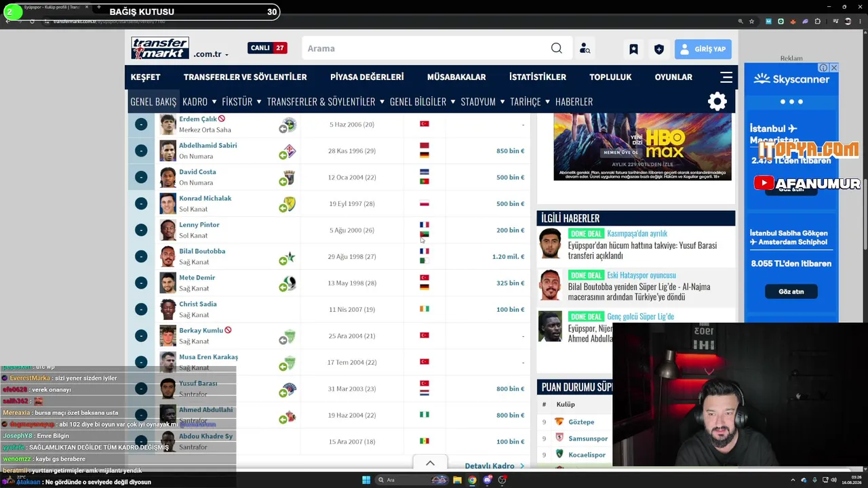
Task: Close the Skyscanner advertisement
Action: pos(833,68)
